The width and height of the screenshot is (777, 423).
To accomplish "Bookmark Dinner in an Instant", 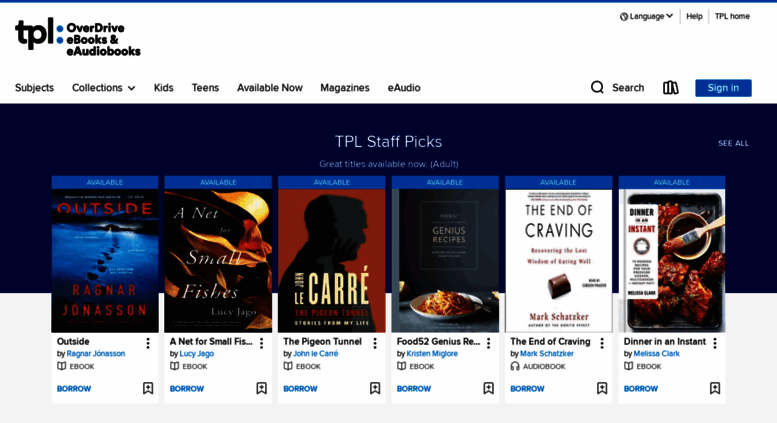I will tap(715, 388).
